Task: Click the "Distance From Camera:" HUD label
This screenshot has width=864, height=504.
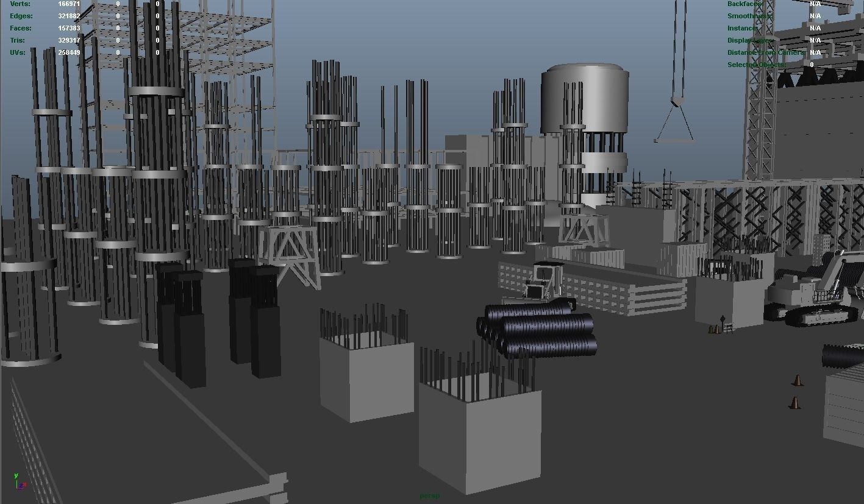Action: pos(766,52)
